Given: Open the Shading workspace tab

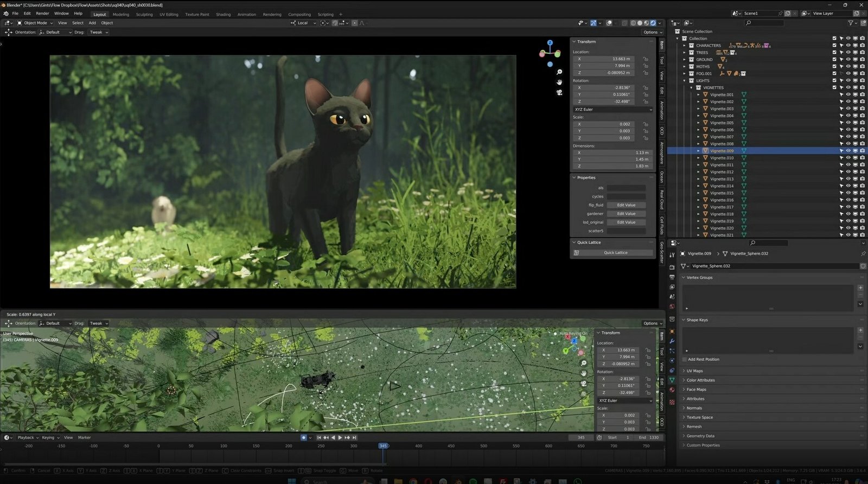Looking at the screenshot, I should (223, 15).
